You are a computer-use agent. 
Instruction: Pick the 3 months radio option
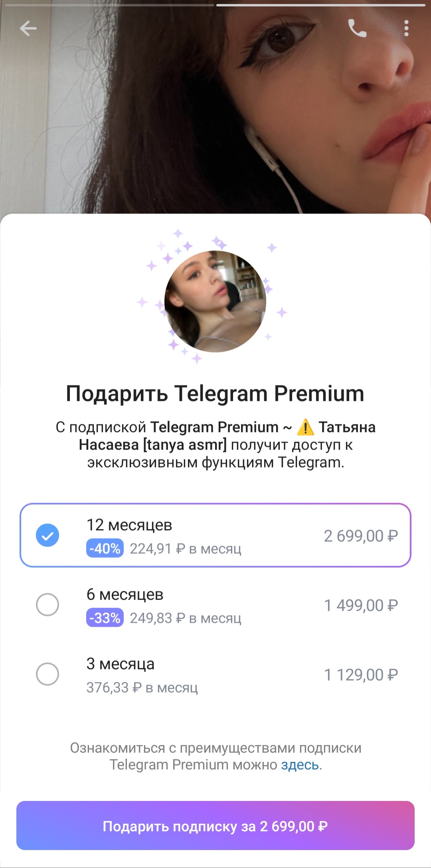(47, 674)
